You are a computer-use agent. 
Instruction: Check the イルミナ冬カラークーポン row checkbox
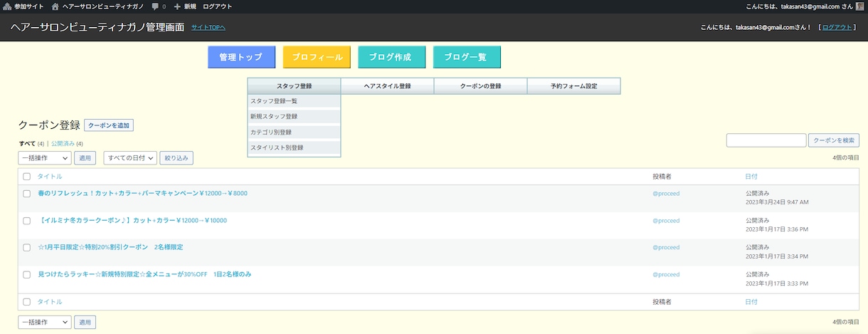click(27, 221)
